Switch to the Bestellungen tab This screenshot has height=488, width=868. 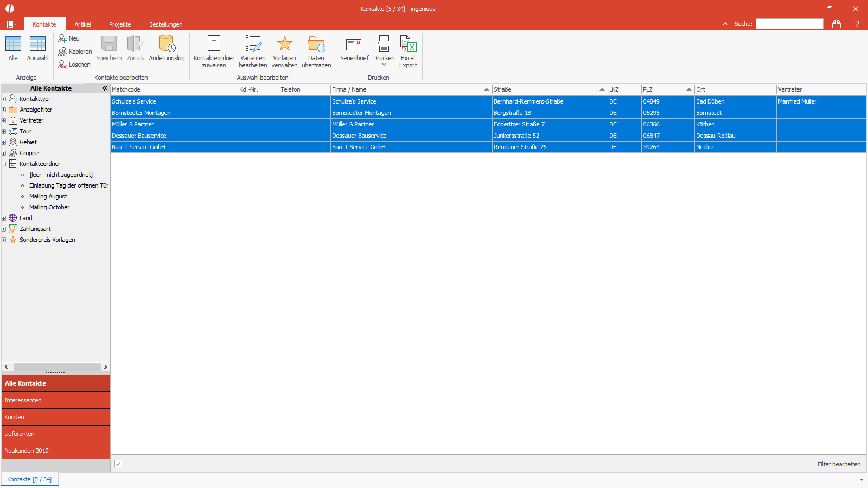165,24
